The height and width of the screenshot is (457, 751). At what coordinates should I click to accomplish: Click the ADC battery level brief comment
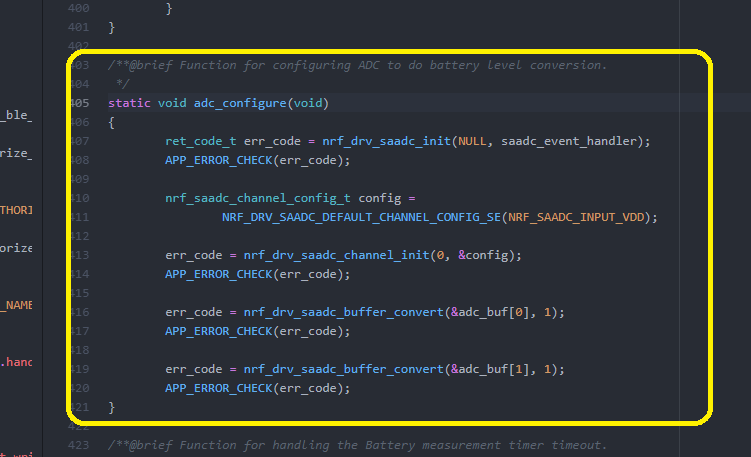coord(356,65)
